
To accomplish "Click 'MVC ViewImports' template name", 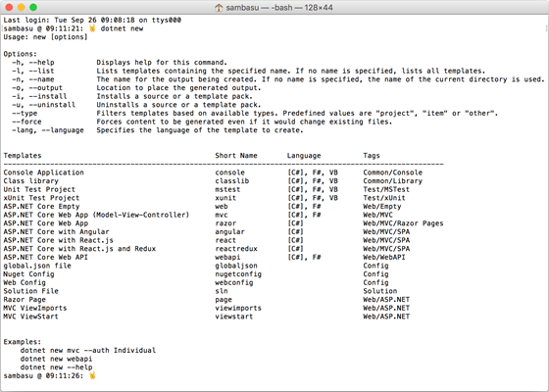I will [x=35, y=308].
